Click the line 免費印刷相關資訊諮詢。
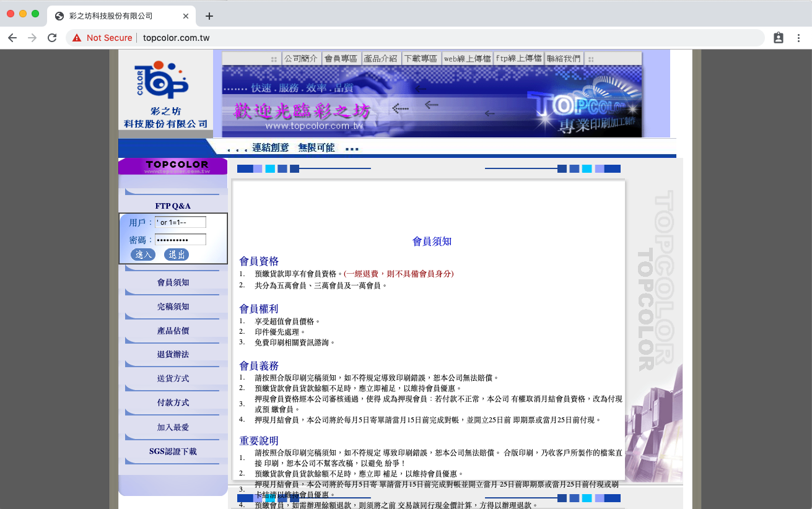 click(295, 342)
